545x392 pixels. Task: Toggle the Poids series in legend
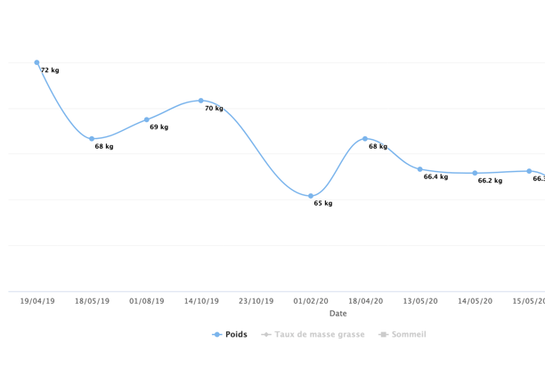coord(230,334)
